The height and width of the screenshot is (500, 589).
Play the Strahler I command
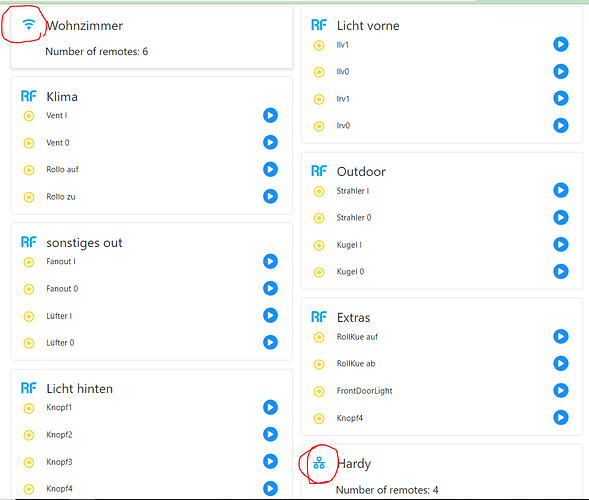coord(561,190)
